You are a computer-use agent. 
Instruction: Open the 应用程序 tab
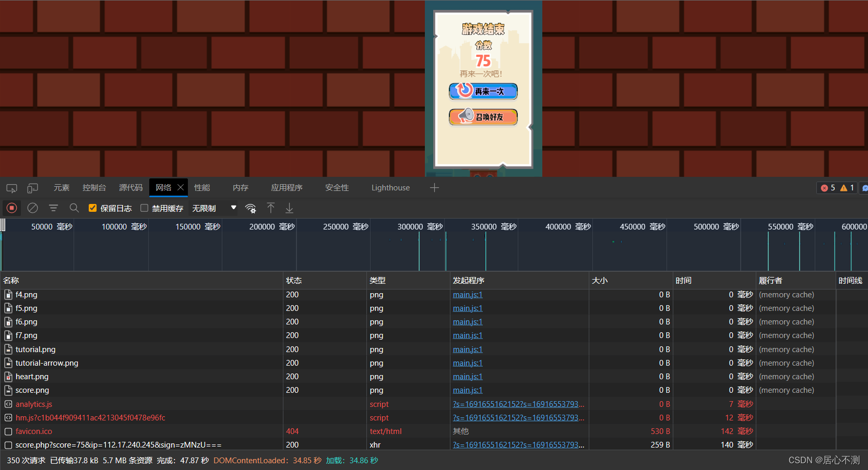click(x=287, y=188)
